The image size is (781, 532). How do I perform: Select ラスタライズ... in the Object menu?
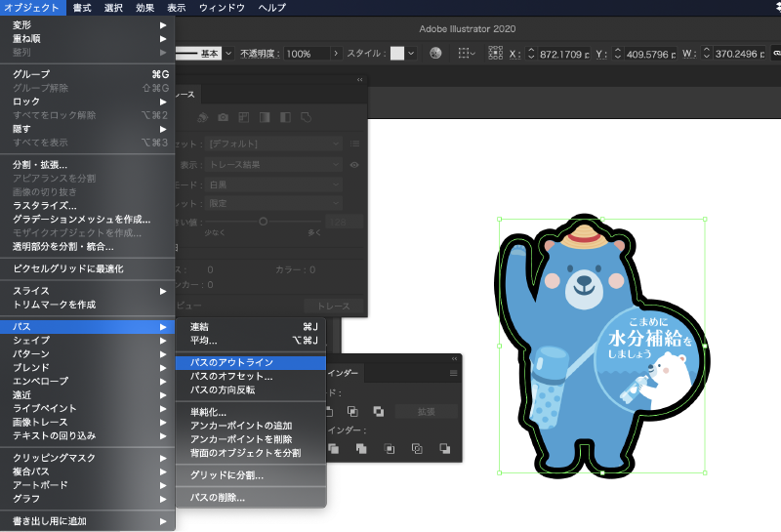[88, 206]
